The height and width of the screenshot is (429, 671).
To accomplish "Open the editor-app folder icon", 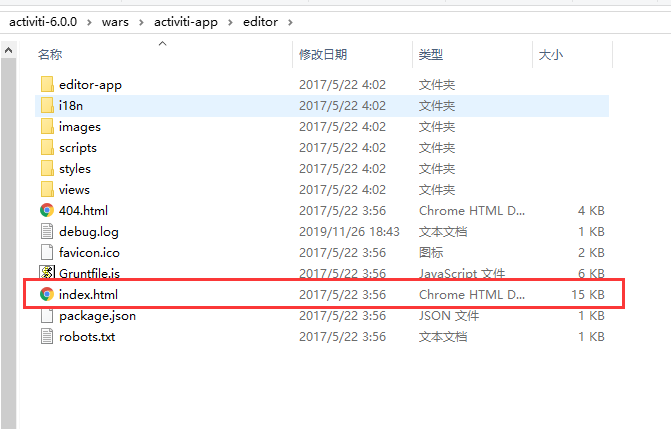I will click(x=47, y=84).
